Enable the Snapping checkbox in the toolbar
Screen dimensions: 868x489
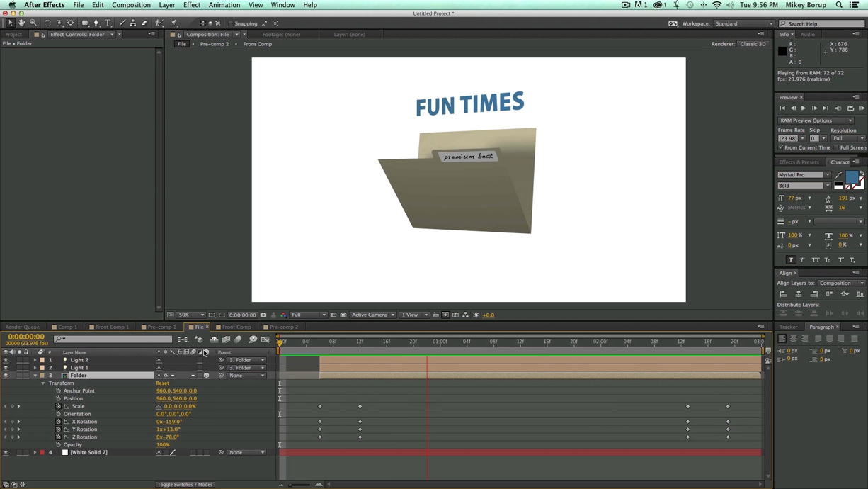pyautogui.click(x=231, y=23)
